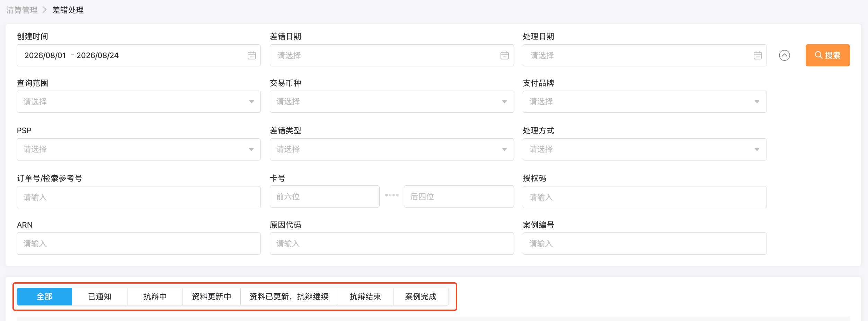Focus the card 前六位 input field
868x321 pixels.
pyautogui.click(x=325, y=196)
